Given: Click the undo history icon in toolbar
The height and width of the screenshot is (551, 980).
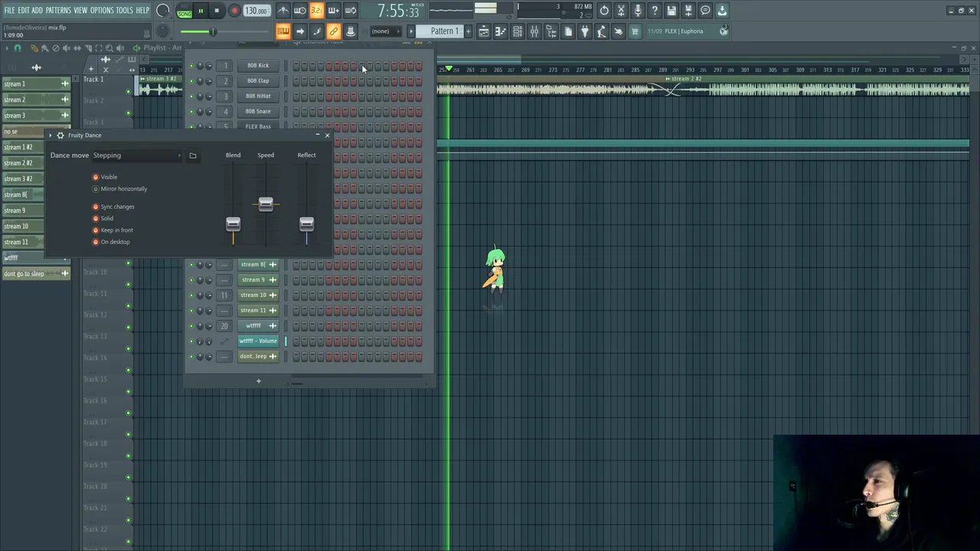Looking at the screenshot, I should [x=604, y=11].
